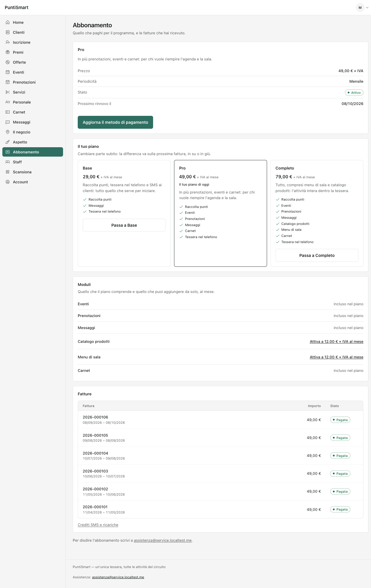Image resolution: width=371 pixels, height=588 pixels.
Task: Open the user menu chevron
Action: click(x=367, y=8)
